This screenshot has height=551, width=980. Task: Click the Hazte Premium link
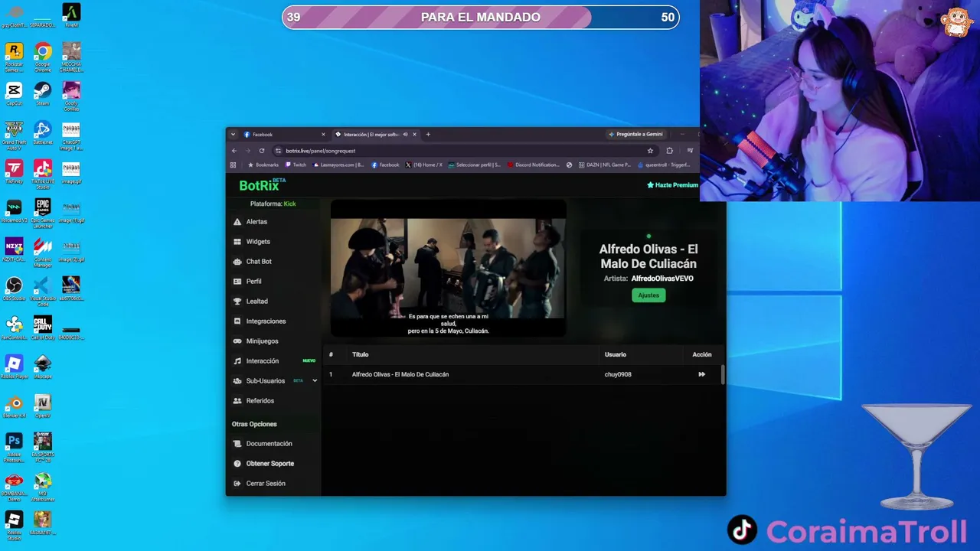click(x=672, y=185)
